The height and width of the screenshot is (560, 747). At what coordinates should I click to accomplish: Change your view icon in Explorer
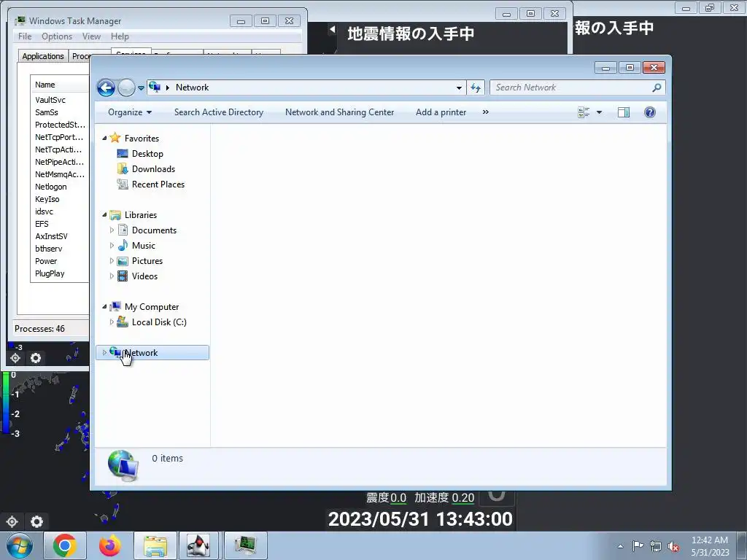point(584,112)
